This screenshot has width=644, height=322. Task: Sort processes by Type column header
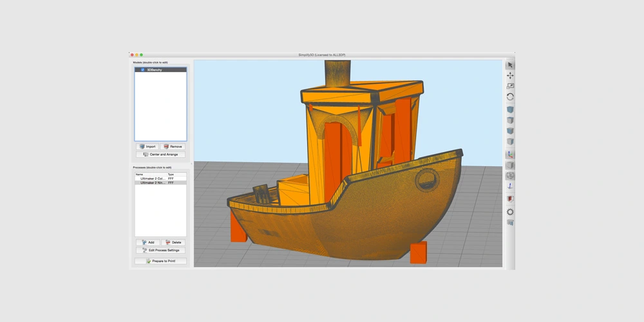pyautogui.click(x=176, y=175)
